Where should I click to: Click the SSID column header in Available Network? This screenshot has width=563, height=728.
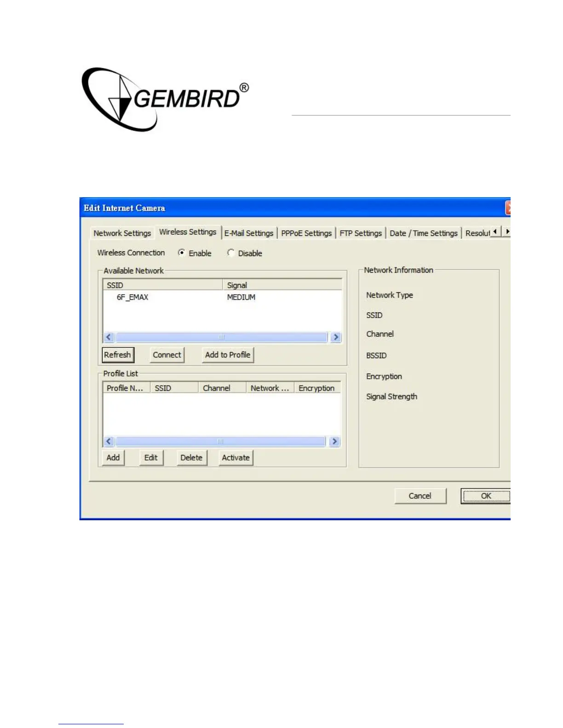(x=163, y=285)
